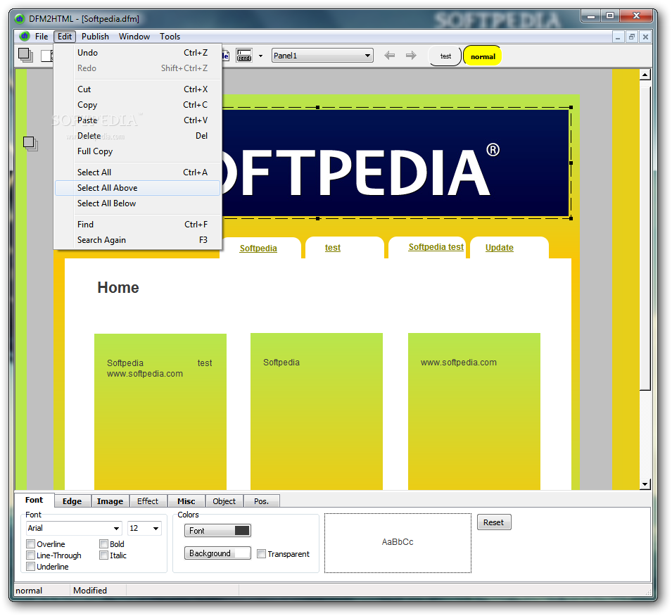Switch to the Font properties tab
Image resolution: width=672 pixels, height=616 pixels.
[34, 500]
